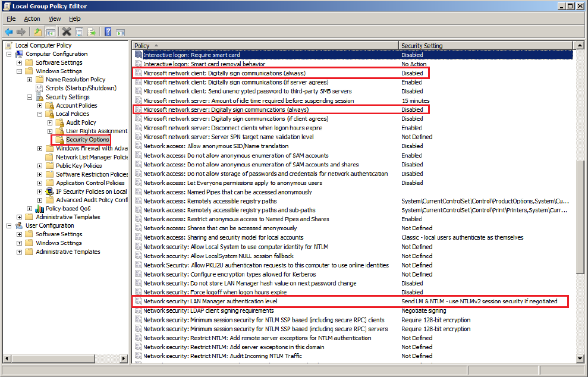Collapse Windows Settings under Computer Configuration
Viewport: 588px width, 377px height.
point(19,71)
